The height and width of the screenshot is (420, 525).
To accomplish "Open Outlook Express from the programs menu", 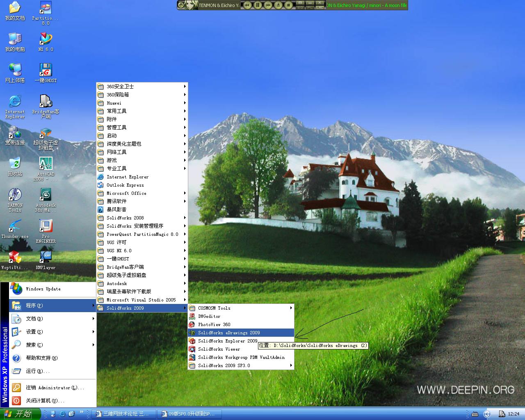I will [x=142, y=185].
